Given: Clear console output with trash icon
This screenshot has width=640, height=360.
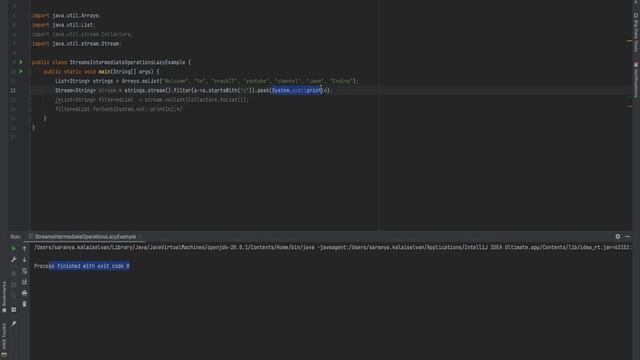Looking at the screenshot, I should (24, 304).
